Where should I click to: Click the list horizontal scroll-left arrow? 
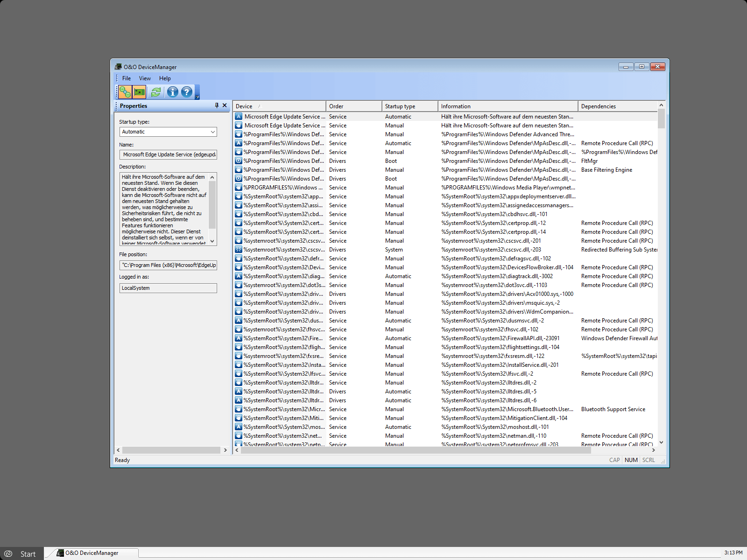pos(237,450)
